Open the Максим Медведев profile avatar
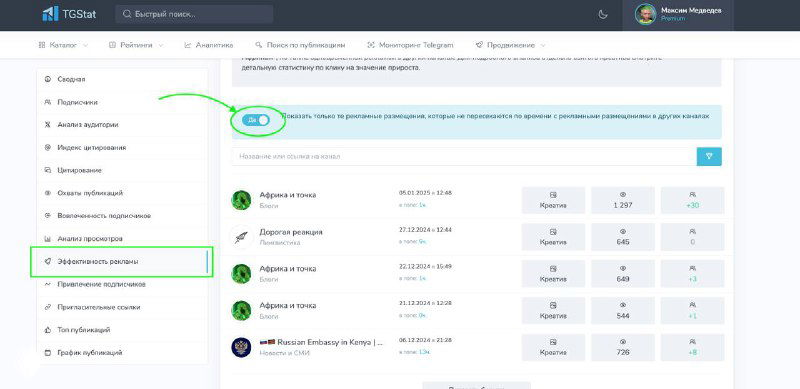The image size is (800, 389). pos(645,14)
